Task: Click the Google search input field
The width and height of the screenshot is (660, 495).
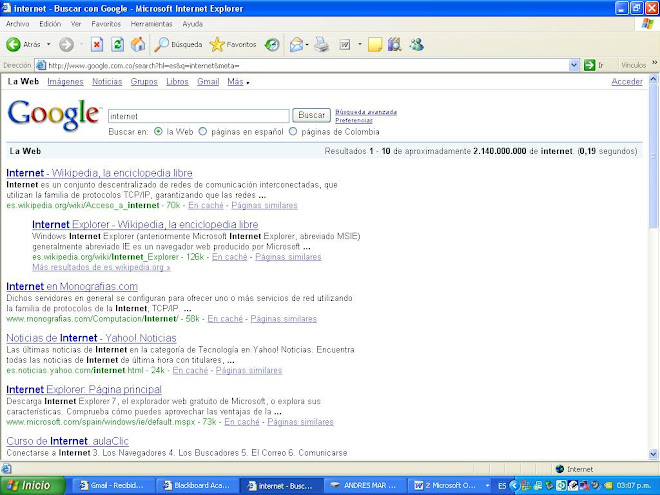Action: coord(199,116)
